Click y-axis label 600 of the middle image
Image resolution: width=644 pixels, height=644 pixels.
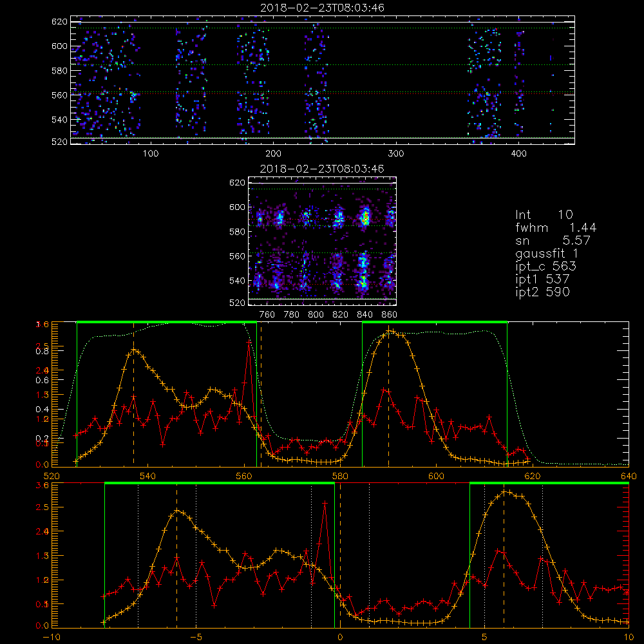pos(238,207)
